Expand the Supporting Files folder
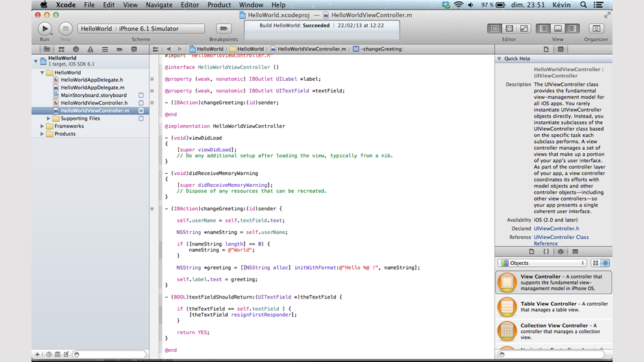Viewport: 644px width, 362px height. coord(49,118)
